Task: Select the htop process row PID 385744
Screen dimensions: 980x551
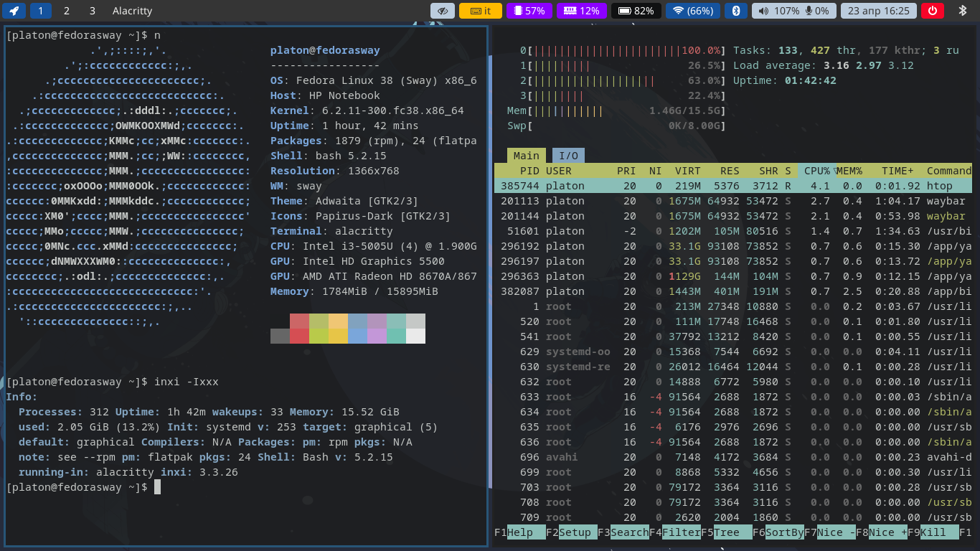Action: click(733, 186)
